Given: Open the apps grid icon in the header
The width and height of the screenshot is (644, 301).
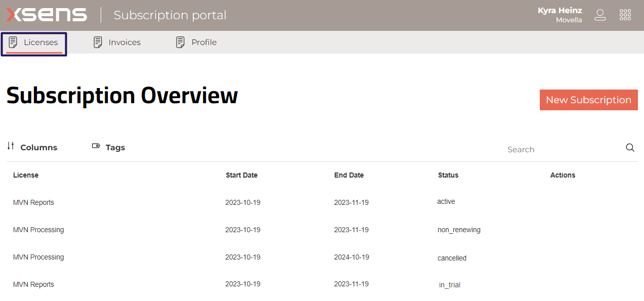Looking at the screenshot, I should click(625, 15).
